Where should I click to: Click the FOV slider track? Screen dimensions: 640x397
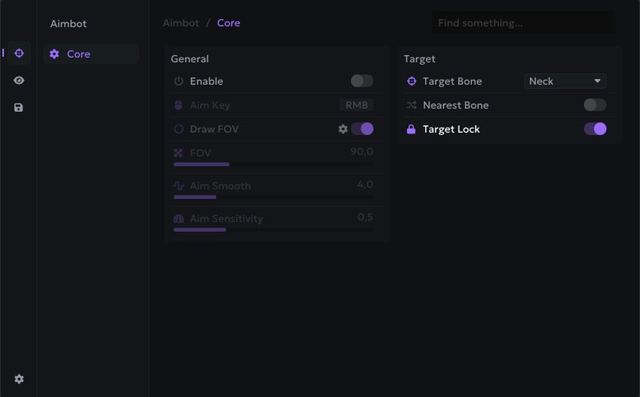(x=273, y=164)
